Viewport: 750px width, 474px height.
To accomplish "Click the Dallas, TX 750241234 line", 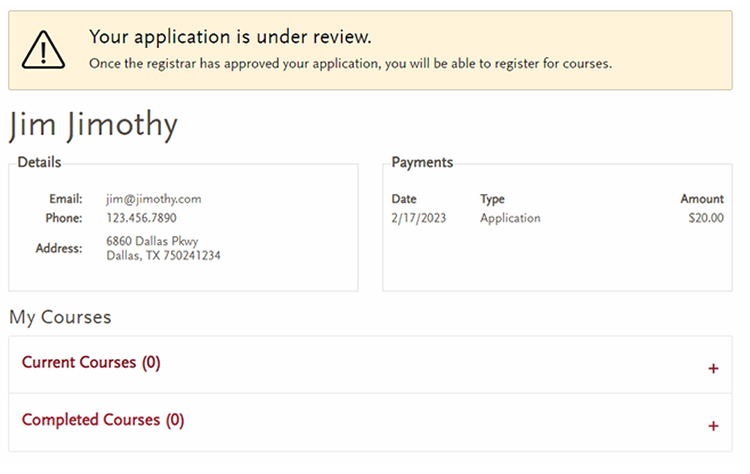I will click(x=163, y=255).
